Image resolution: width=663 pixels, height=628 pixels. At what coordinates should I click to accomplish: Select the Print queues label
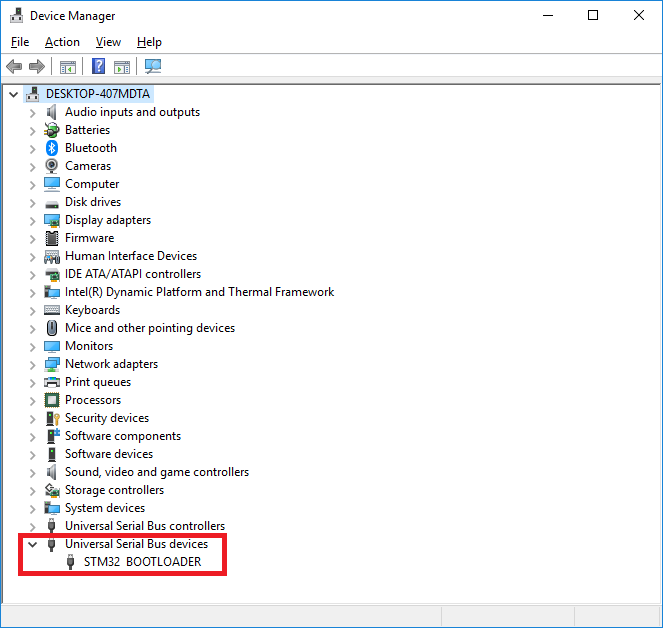pyautogui.click(x=98, y=382)
